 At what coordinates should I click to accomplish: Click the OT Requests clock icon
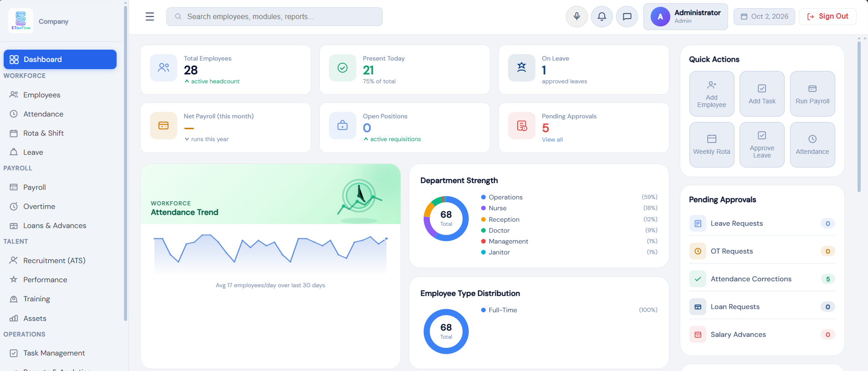[698, 251]
